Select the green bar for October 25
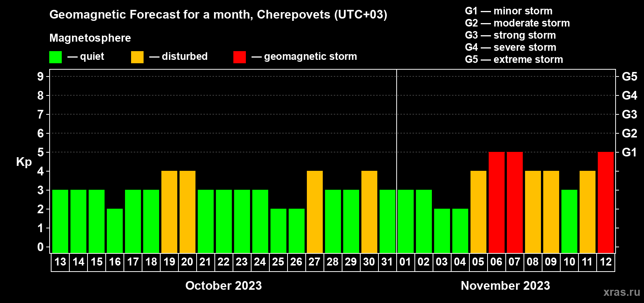The image size is (644, 303). [278, 231]
